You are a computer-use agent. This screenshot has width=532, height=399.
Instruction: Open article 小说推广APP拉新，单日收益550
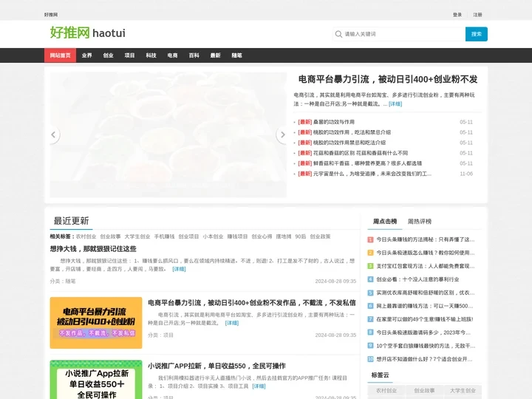tap(216, 366)
